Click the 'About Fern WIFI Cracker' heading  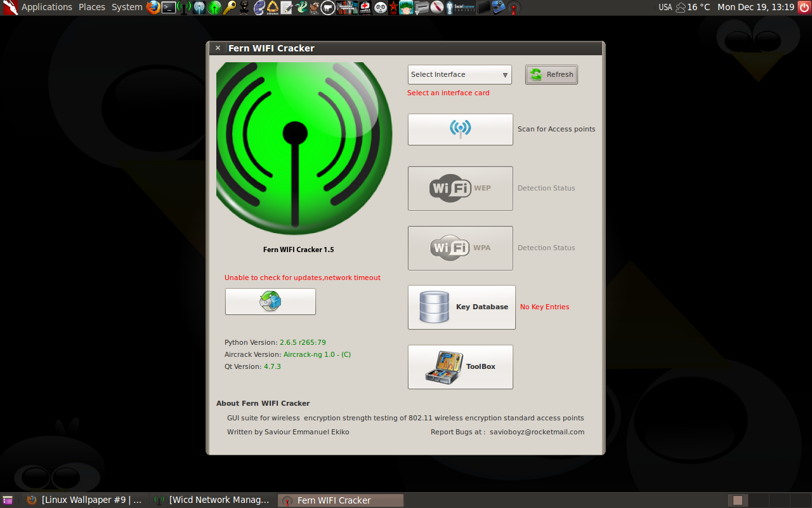[x=263, y=403]
